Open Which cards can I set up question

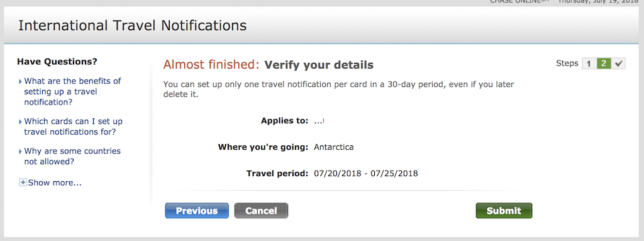[x=73, y=126]
